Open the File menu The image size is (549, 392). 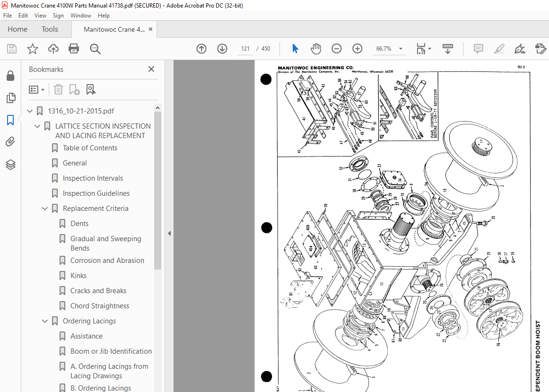8,16
